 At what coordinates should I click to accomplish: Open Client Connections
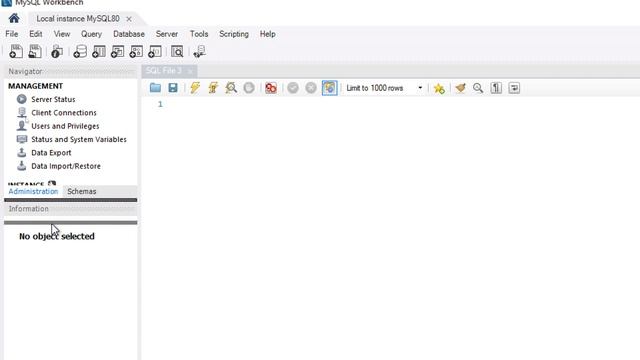[x=64, y=113]
